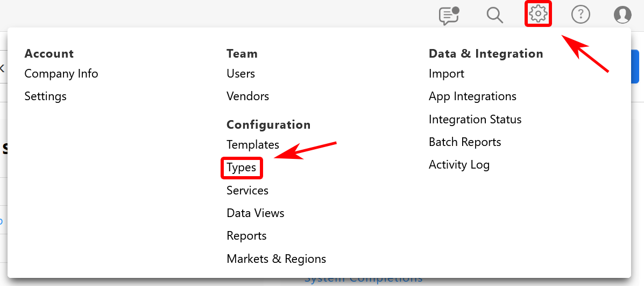Select Settings in Account section
Viewport: 644px width, 286px height.
46,96
